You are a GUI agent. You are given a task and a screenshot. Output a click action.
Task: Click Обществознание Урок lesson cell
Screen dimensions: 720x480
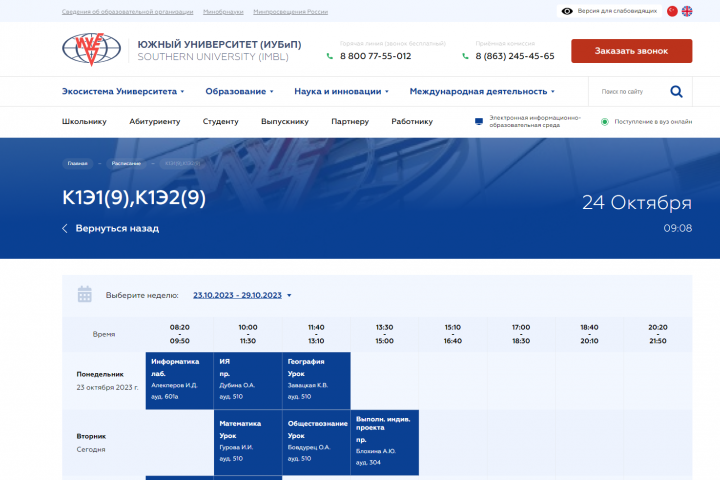pos(316,442)
